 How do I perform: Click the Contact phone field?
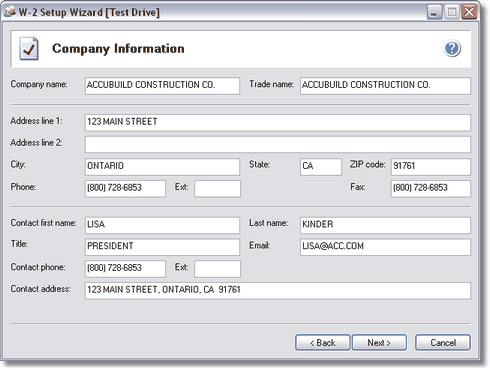[x=125, y=269]
